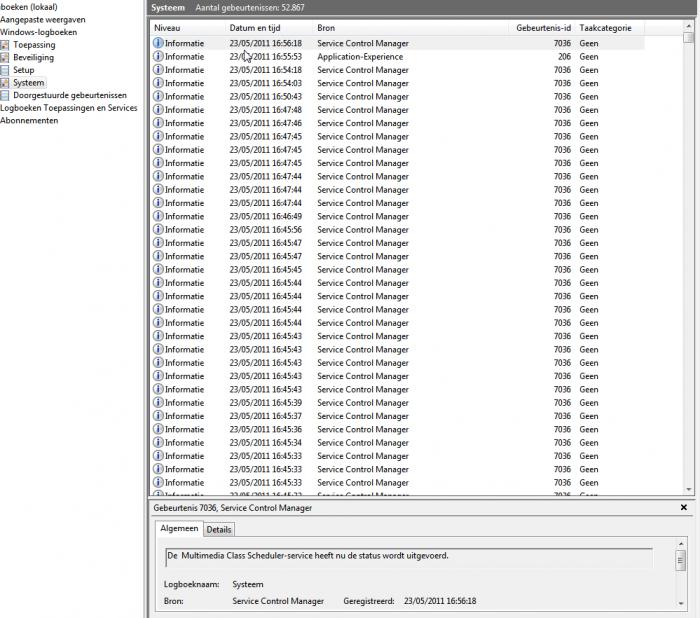Viewport: 700px width, 618px height.
Task: Select info icon of Application-Experience event
Action: pos(158,56)
